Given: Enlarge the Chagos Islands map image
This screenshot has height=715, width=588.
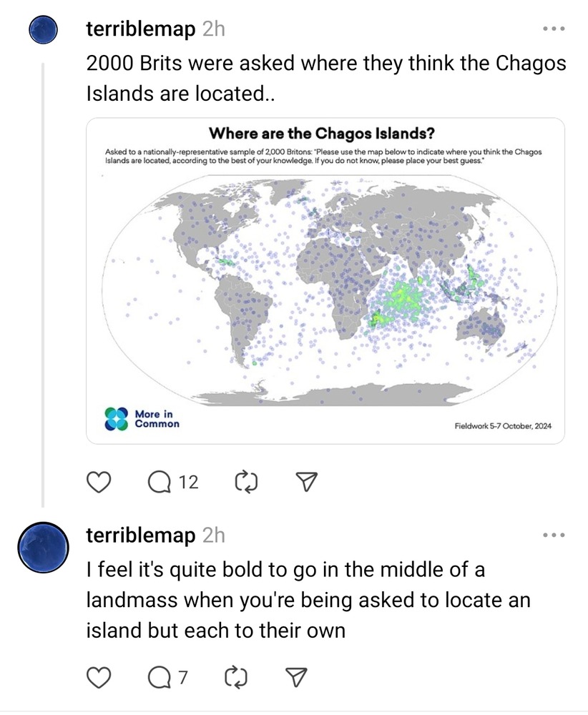Looking at the screenshot, I should [325, 280].
